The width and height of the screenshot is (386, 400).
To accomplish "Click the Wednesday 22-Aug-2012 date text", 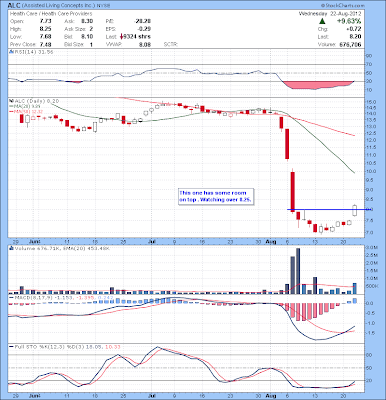I will tap(330, 14).
